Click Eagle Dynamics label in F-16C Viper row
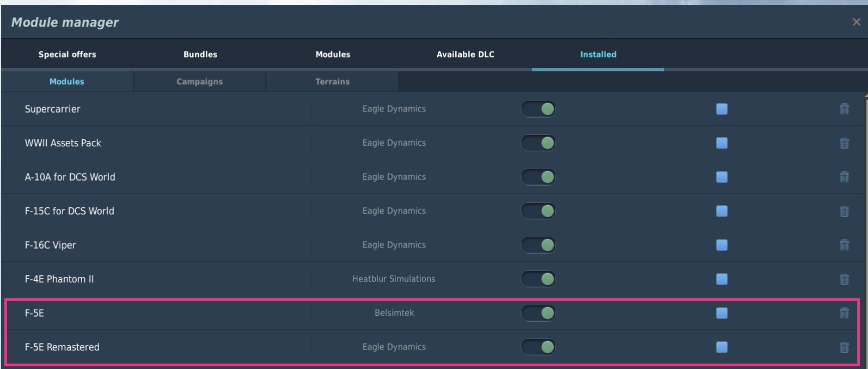The image size is (868, 369). (x=394, y=245)
